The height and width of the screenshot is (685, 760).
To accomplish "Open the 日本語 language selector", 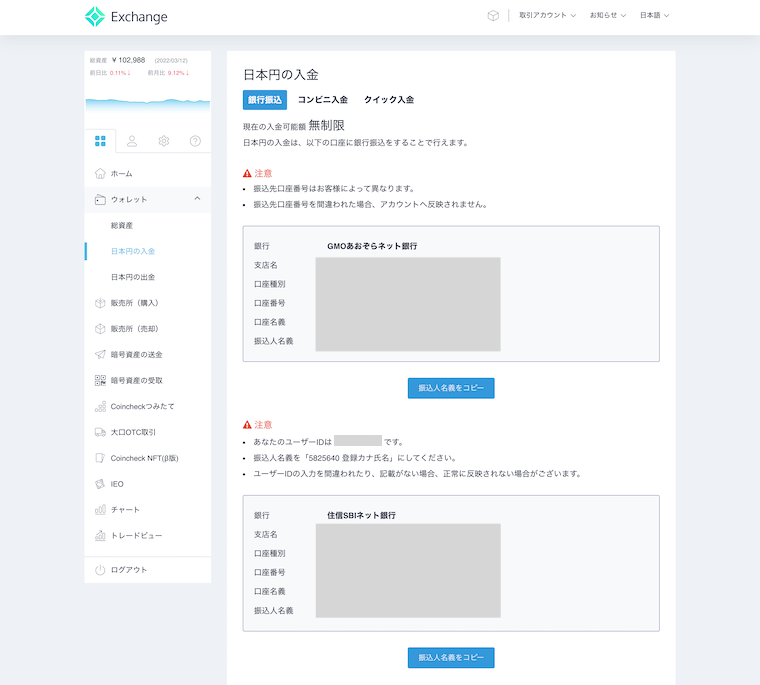I will tap(654, 16).
